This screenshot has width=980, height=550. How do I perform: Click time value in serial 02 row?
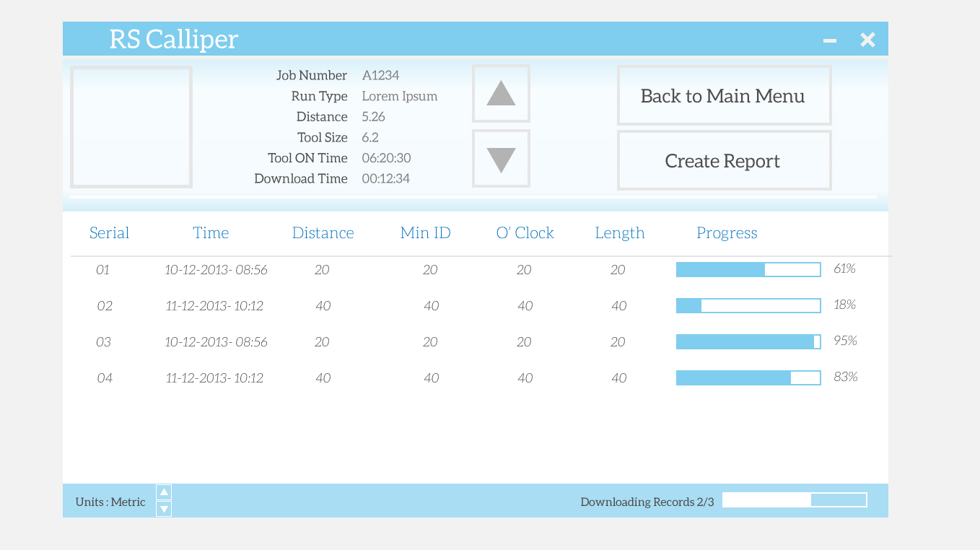pos(214,306)
